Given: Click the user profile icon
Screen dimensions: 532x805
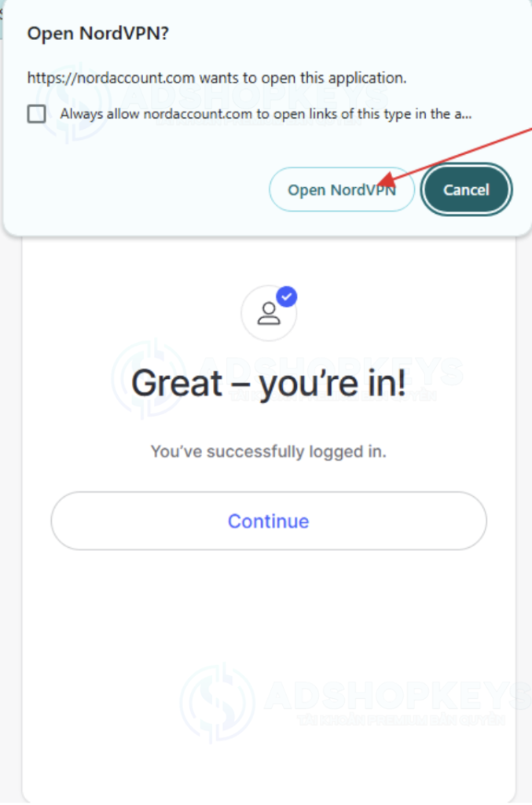Looking at the screenshot, I should 269,313.
